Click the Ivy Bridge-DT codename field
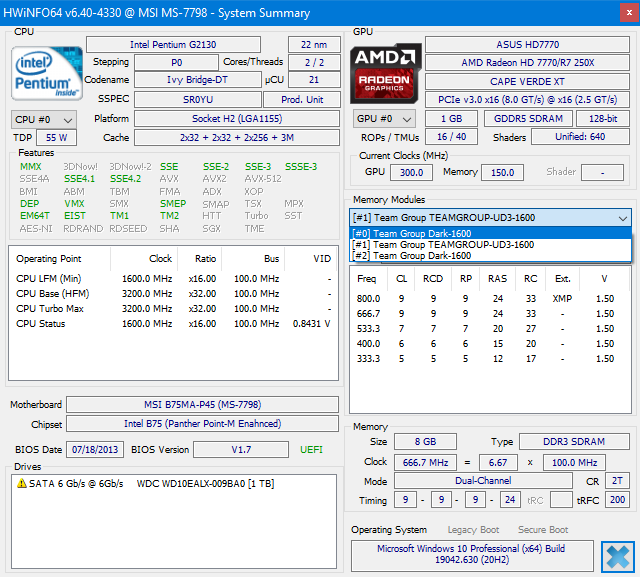This screenshot has width=640, height=577. click(x=198, y=80)
